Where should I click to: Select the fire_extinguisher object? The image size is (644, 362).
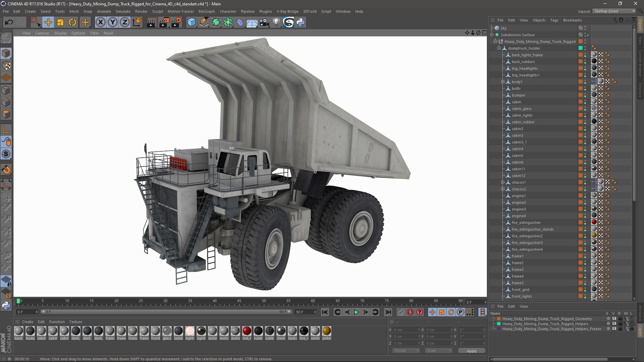pos(526,223)
